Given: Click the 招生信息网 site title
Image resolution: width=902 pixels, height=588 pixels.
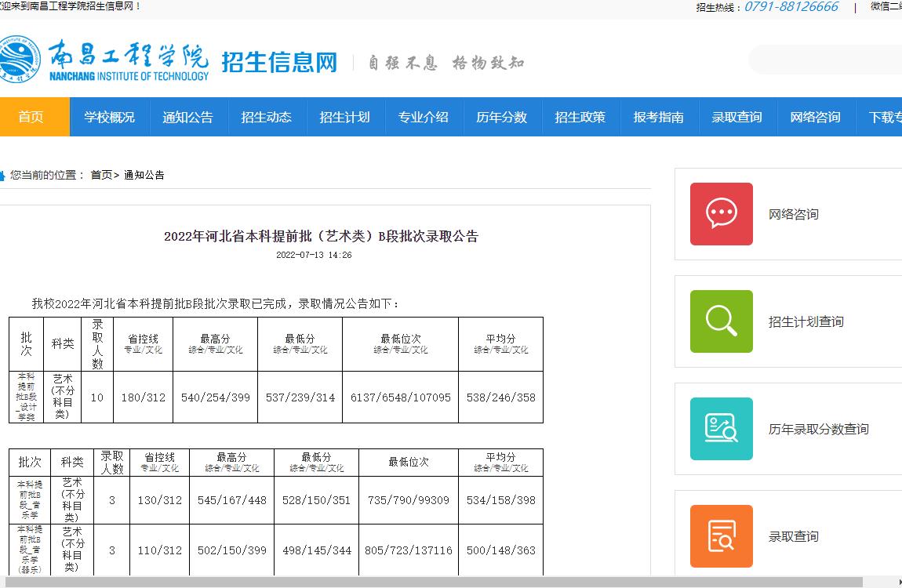Looking at the screenshot, I should pos(279,62).
